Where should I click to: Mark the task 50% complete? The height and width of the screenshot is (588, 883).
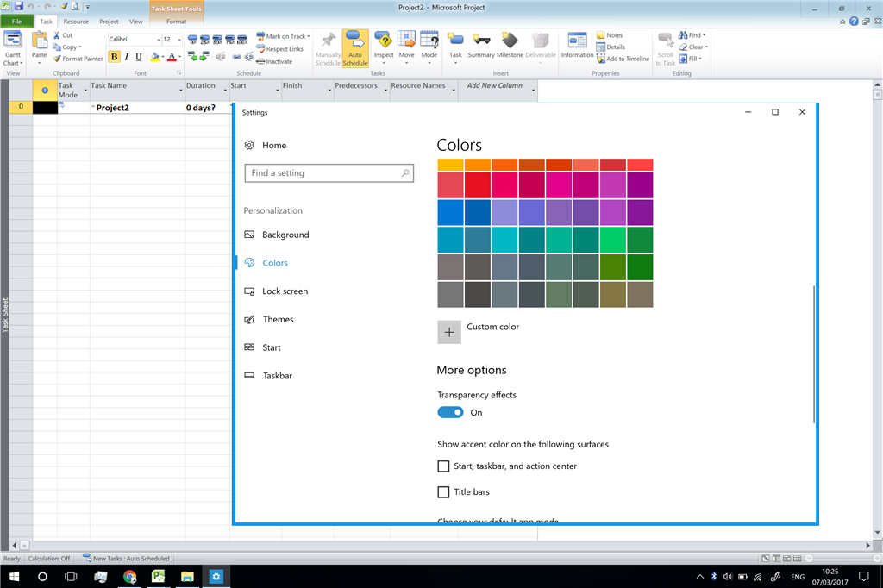pos(217,40)
